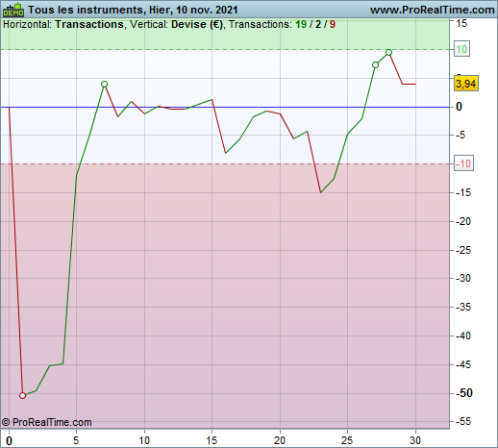Click the green winning transactions count 19

301,24
